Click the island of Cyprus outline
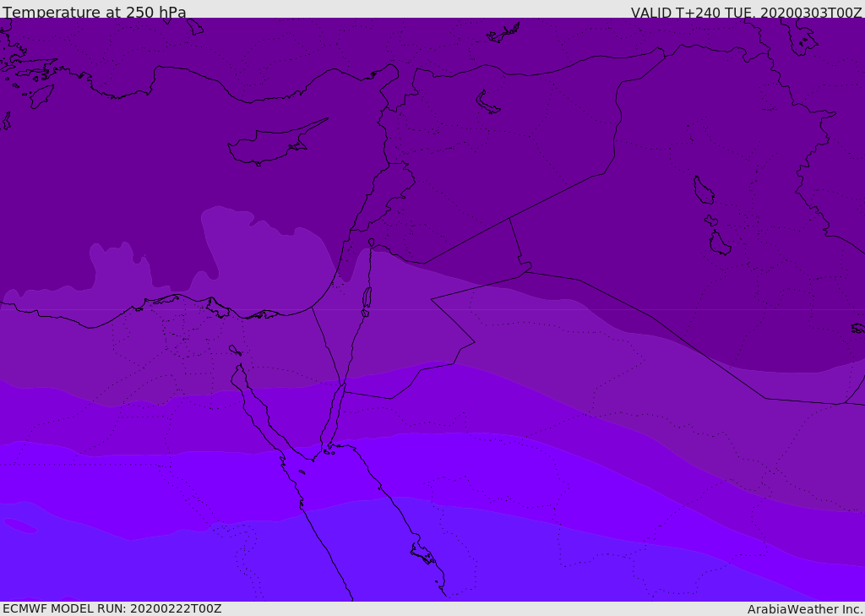 pos(277,143)
